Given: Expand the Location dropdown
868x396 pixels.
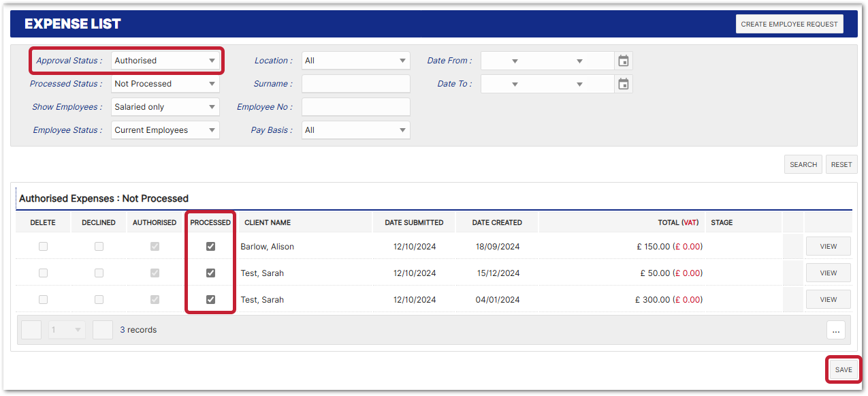Looking at the screenshot, I should [x=355, y=61].
